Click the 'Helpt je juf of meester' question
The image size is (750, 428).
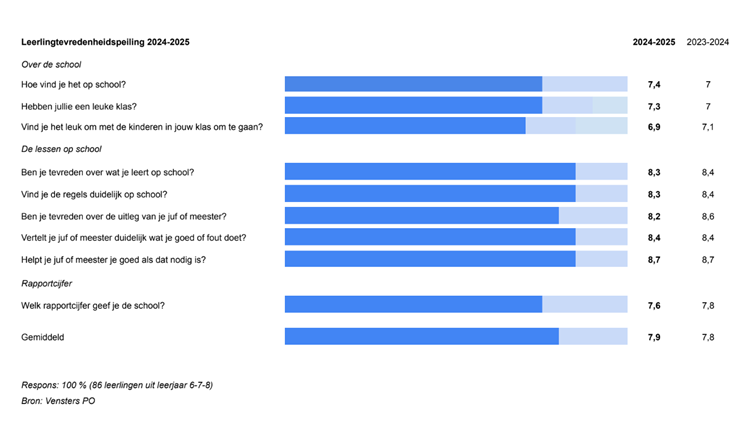[x=113, y=260]
